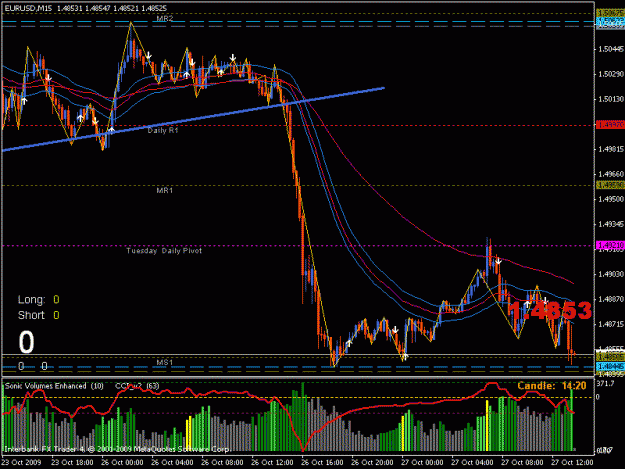Click the 23 Oct 18:00 time label

tap(72, 462)
